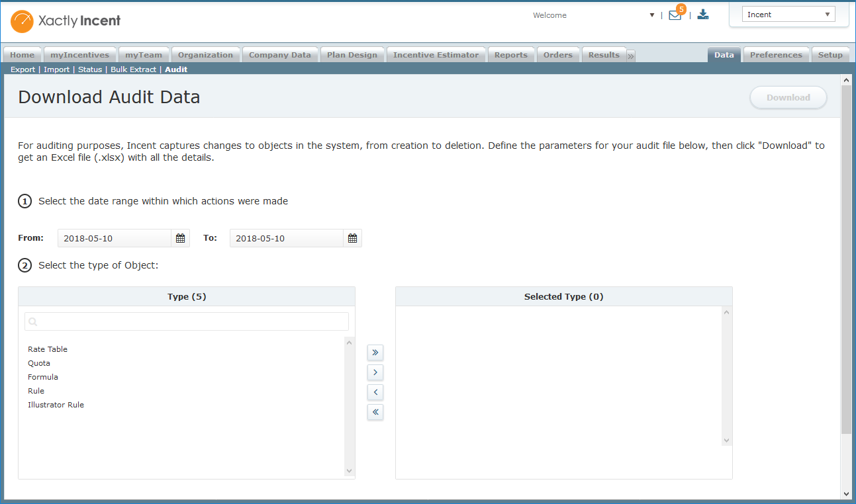Click the move selected right arrow button
Screen dimensions: 856x504
click(375, 372)
